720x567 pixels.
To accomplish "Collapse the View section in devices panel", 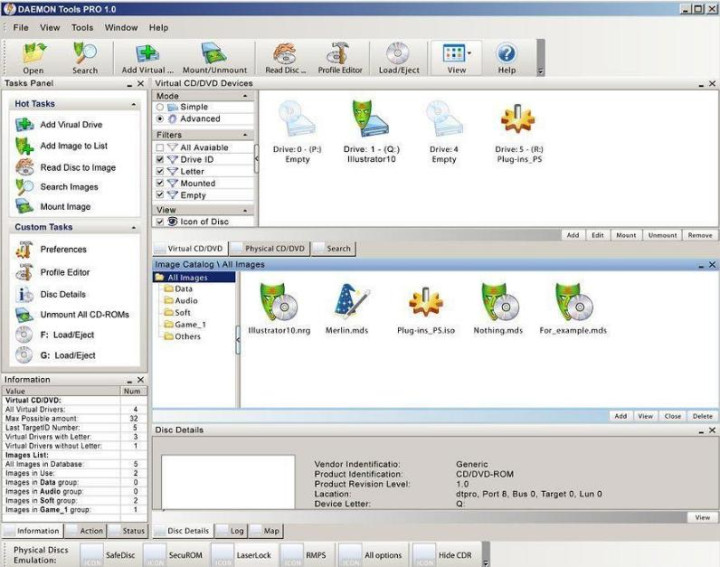I will (245, 210).
